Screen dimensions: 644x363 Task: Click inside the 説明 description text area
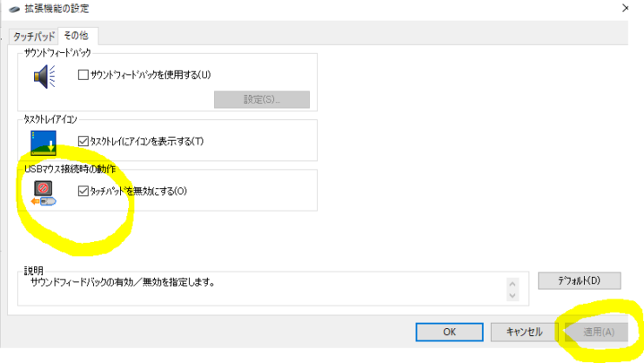(x=261, y=292)
